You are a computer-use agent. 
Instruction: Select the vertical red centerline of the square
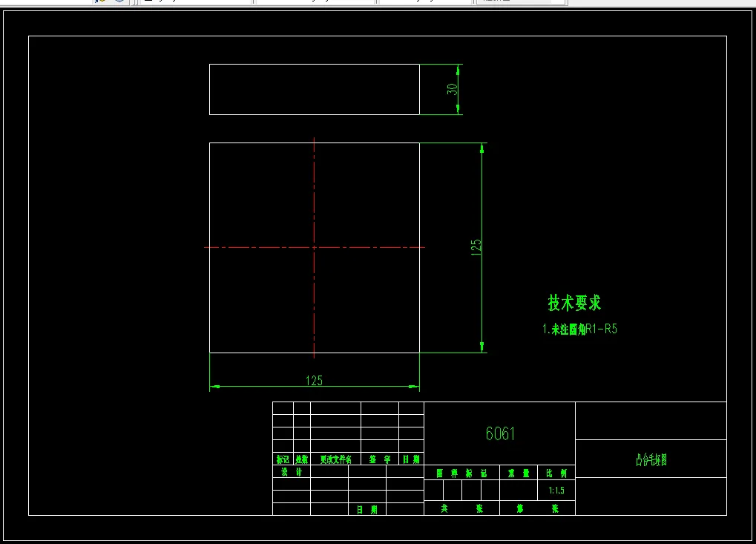[314, 247]
